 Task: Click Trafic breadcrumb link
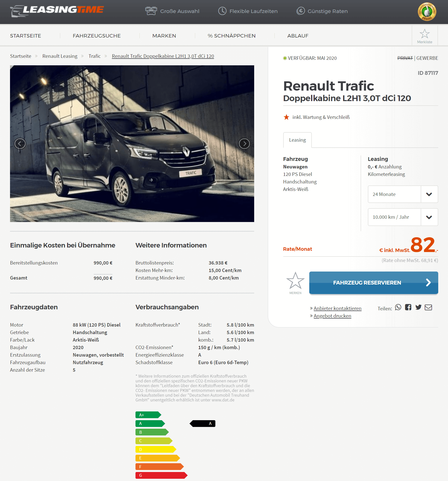(94, 56)
